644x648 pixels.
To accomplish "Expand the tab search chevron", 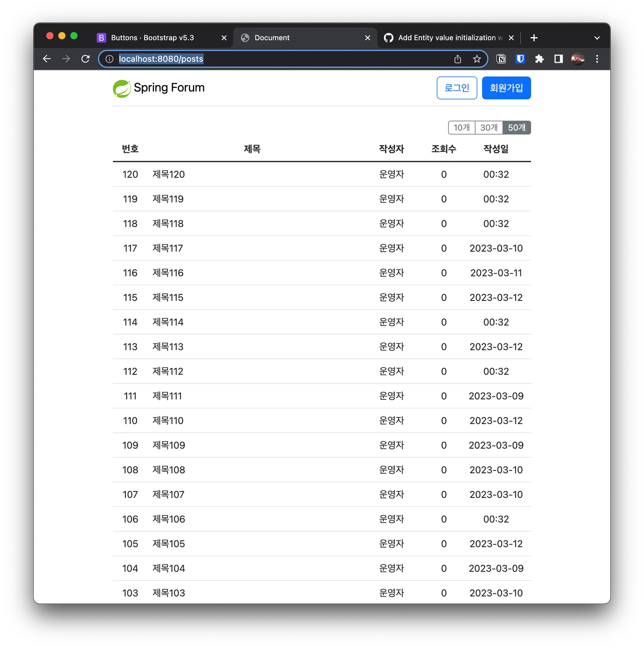I will tap(597, 38).
